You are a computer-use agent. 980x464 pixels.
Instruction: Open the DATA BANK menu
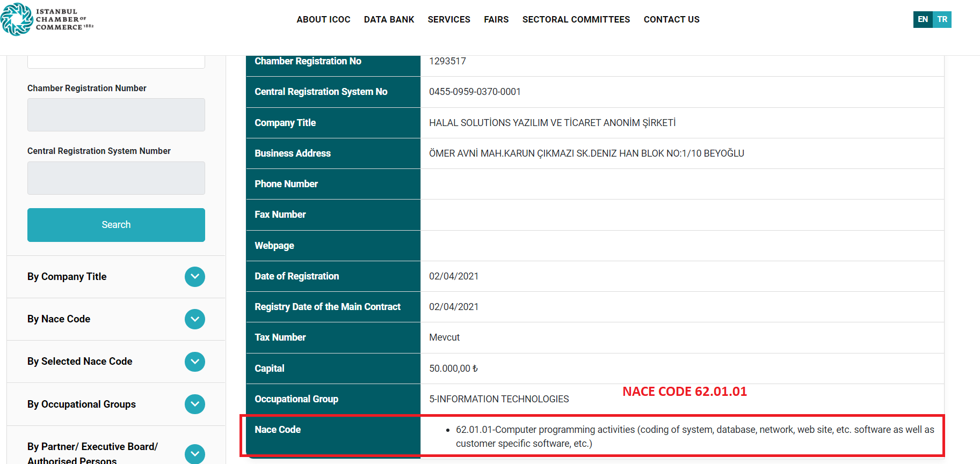click(x=389, y=19)
